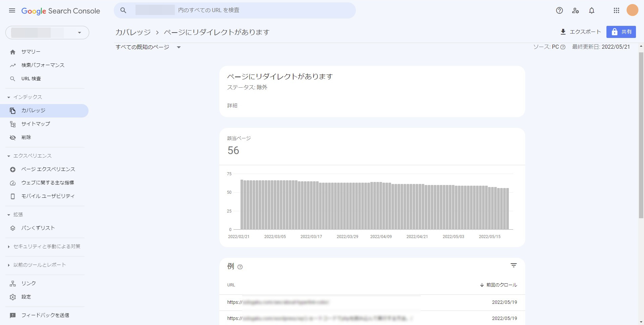Open user management settings icon
Screen dimensions: 644x325
click(x=576, y=10)
